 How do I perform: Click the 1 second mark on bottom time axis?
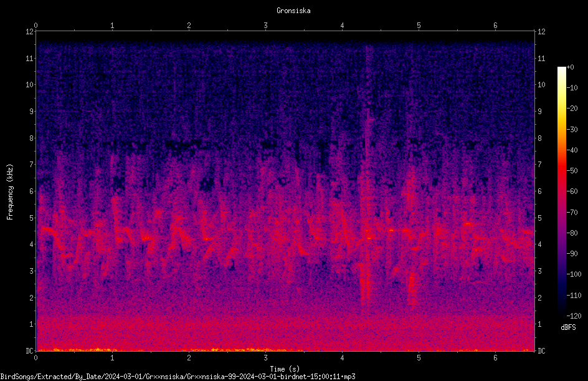click(x=112, y=358)
